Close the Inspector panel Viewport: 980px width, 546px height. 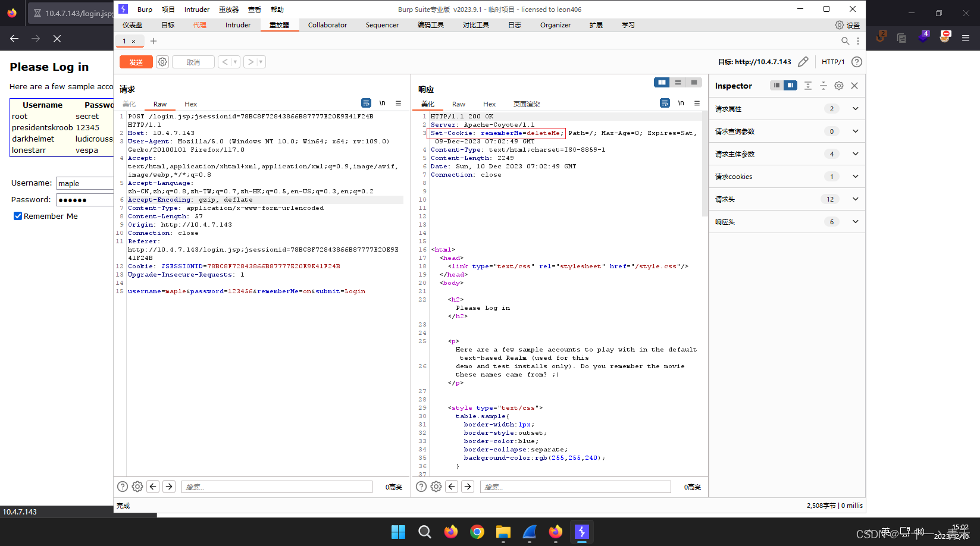(x=854, y=86)
